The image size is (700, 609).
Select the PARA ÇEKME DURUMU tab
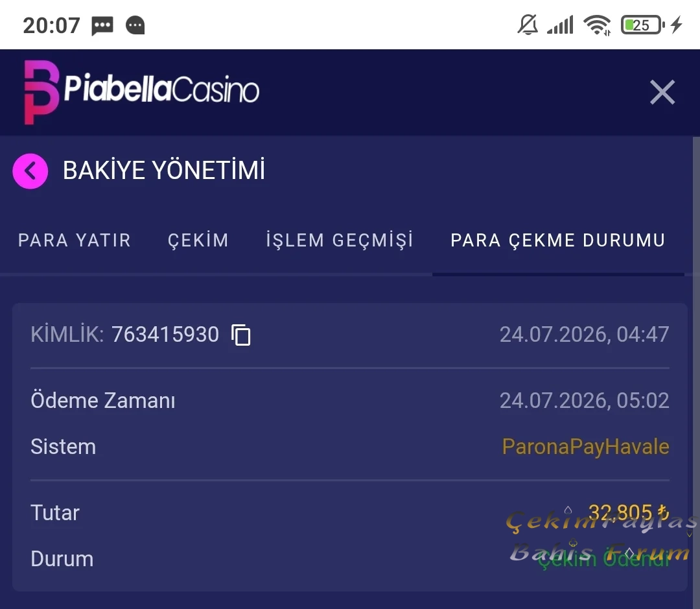(558, 241)
